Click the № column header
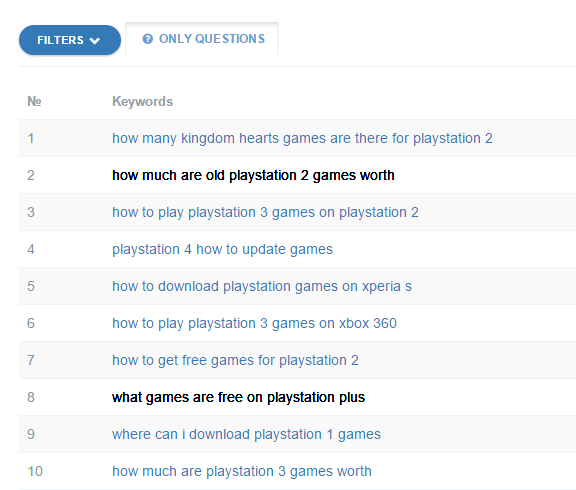This screenshot has width=576, height=490. pyautogui.click(x=34, y=101)
